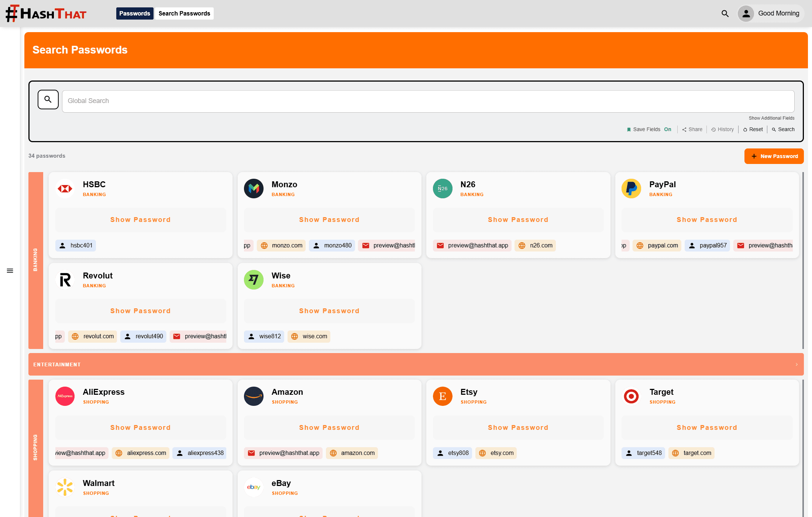Click the paypal.com website chip
Viewport: 812px width, 517px height.
(657, 245)
